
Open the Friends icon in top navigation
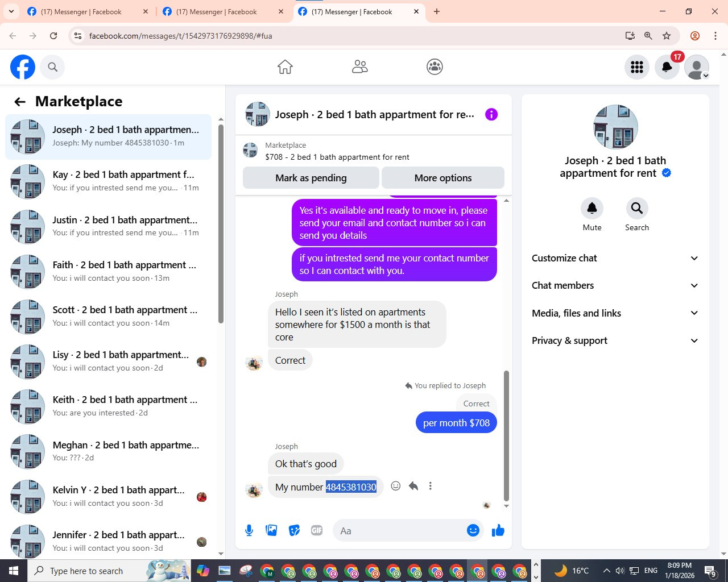point(360,67)
